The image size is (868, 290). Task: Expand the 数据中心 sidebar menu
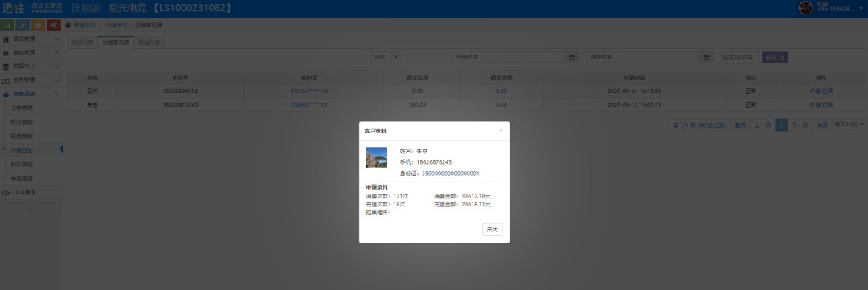click(31, 67)
